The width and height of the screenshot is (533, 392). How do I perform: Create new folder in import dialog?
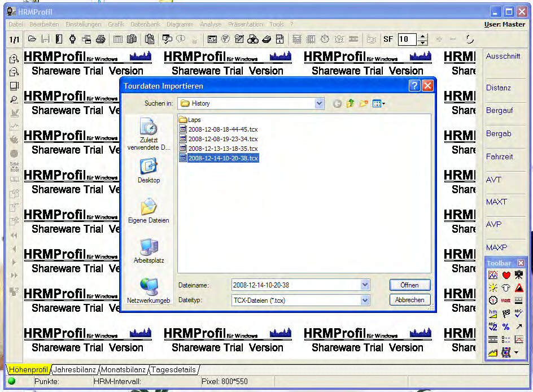click(x=364, y=103)
